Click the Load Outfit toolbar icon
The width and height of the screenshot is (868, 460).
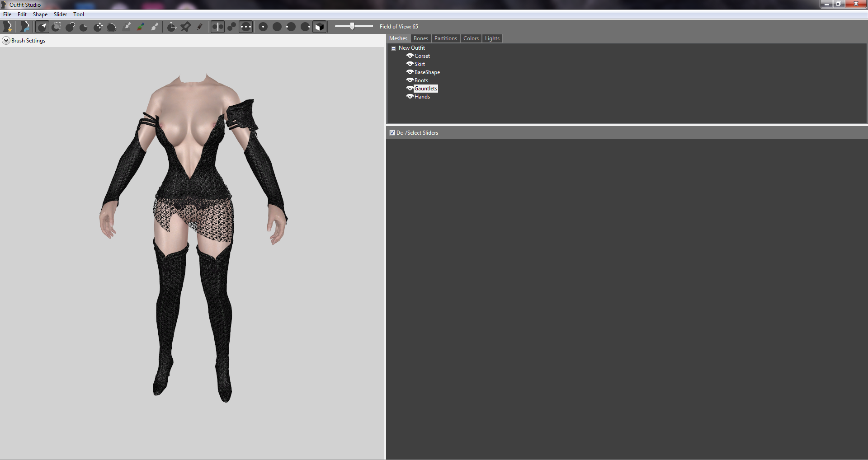[25, 27]
